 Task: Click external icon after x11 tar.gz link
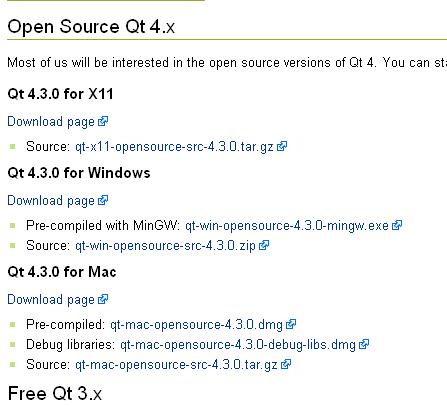pyautogui.click(x=282, y=146)
